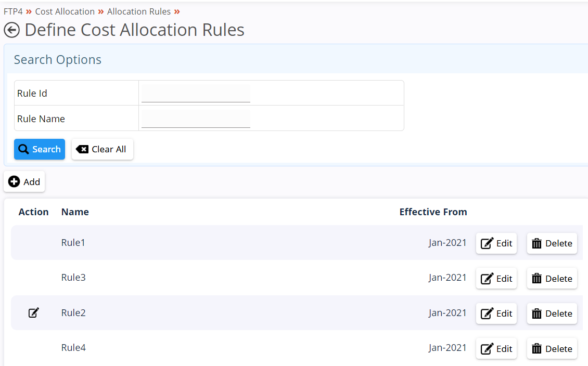Click the pencil icon in Rule2 Action column
This screenshot has width=588, height=366.
point(33,312)
